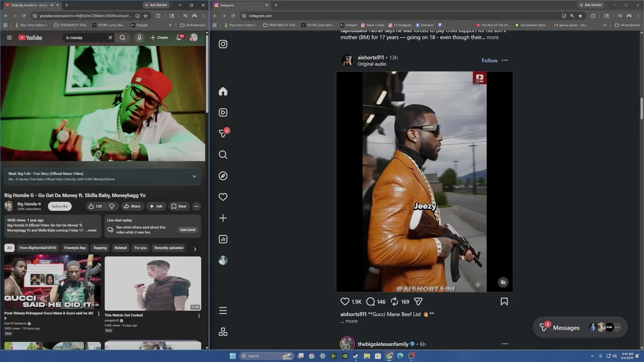Open options for aishorts911 post
The height and width of the screenshot is (362, 644).
coord(505,60)
